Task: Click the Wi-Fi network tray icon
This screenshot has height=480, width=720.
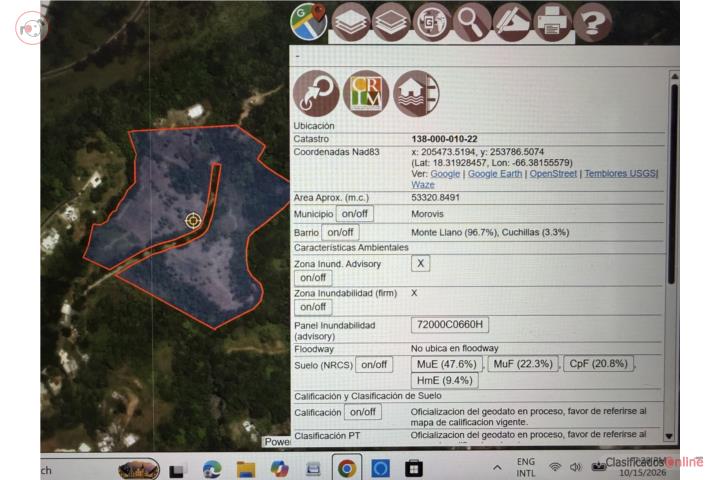Action: click(555, 468)
